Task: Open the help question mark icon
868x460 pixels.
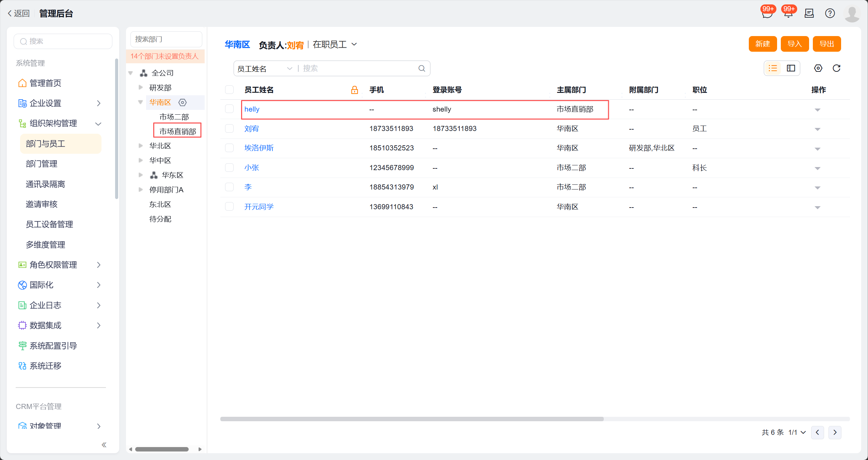Action: click(x=830, y=13)
